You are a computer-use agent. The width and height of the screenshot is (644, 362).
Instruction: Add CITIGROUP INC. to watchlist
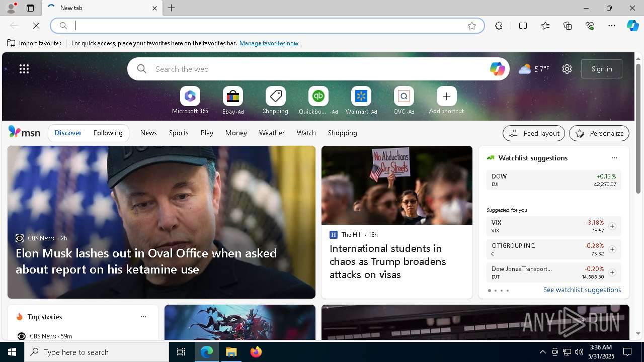tap(612, 249)
